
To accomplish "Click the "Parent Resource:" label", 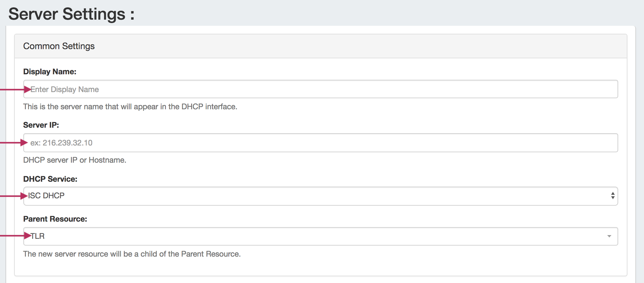I will point(55,219).
